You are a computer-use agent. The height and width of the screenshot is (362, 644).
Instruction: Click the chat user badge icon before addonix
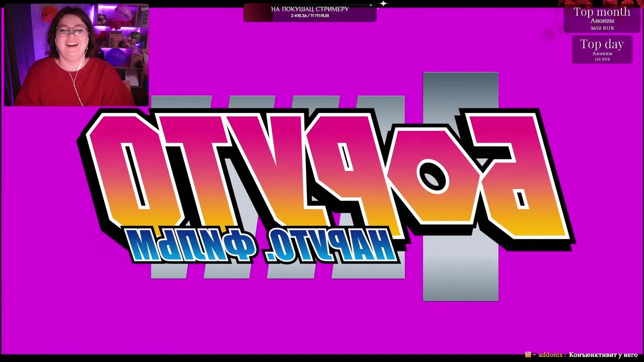(x=528, y=354)
